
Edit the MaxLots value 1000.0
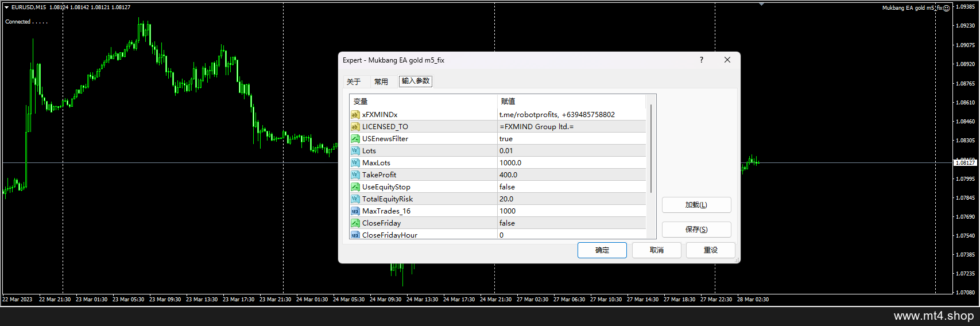pyautogui.click(x=572, y=163)
